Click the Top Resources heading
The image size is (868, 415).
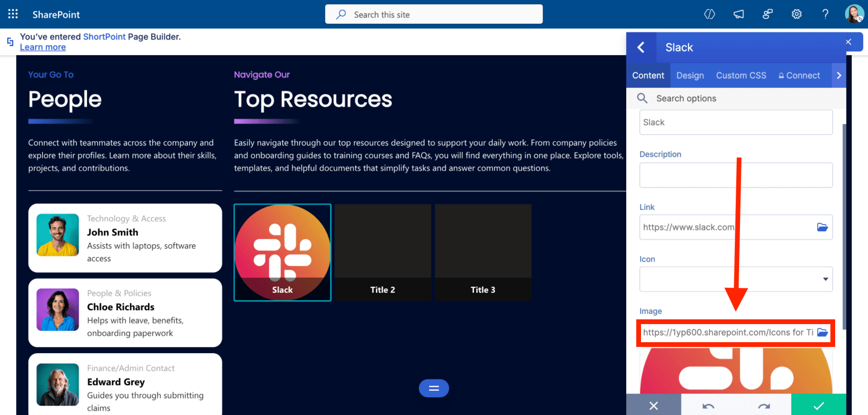(313, 99)
